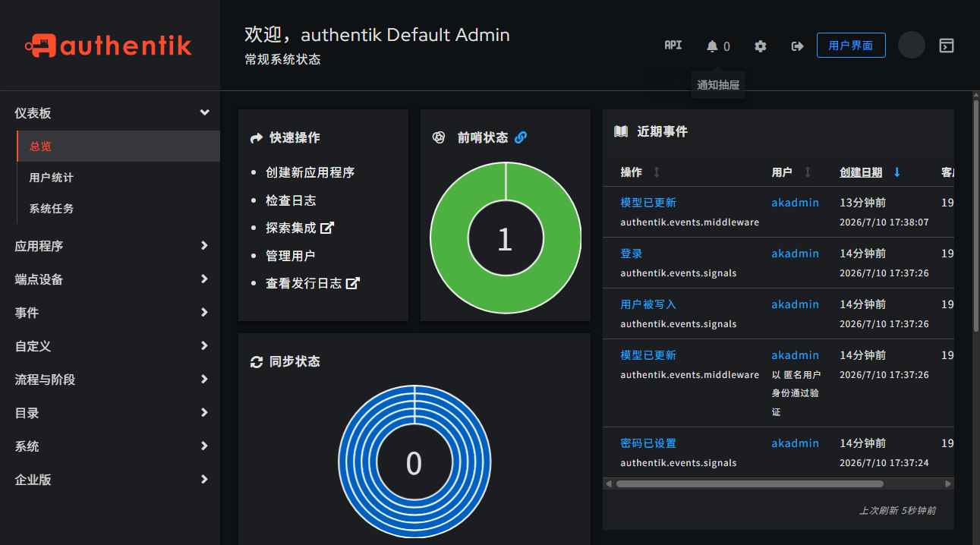Expand the 自定义 sidebar section
980x545 pixels.
tap(110, 346)
